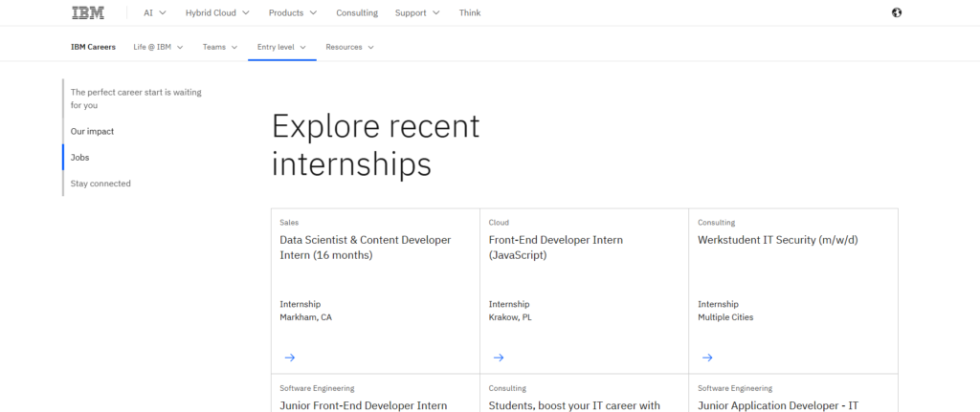Open the globe region selector icon
This screenshot has width=980, height=412.
pos(897,12)
